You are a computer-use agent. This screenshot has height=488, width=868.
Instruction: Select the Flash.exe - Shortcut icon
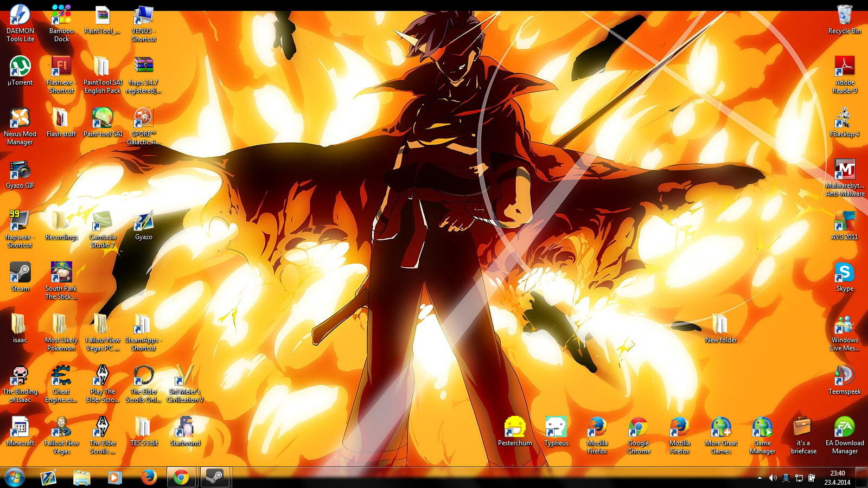(61, 75)
